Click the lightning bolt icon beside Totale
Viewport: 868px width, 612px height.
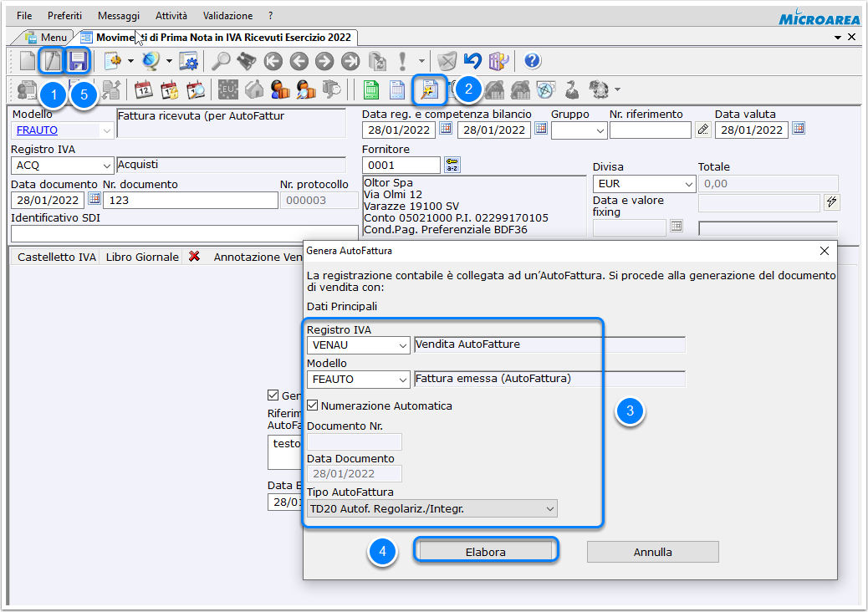pyautogui.click(x=831, y=202)
